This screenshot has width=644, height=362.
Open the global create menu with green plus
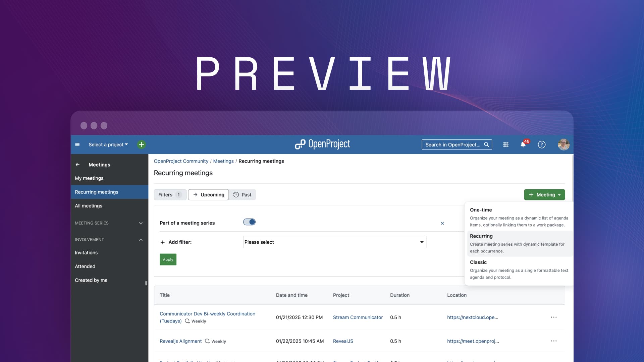coord(141,144)
